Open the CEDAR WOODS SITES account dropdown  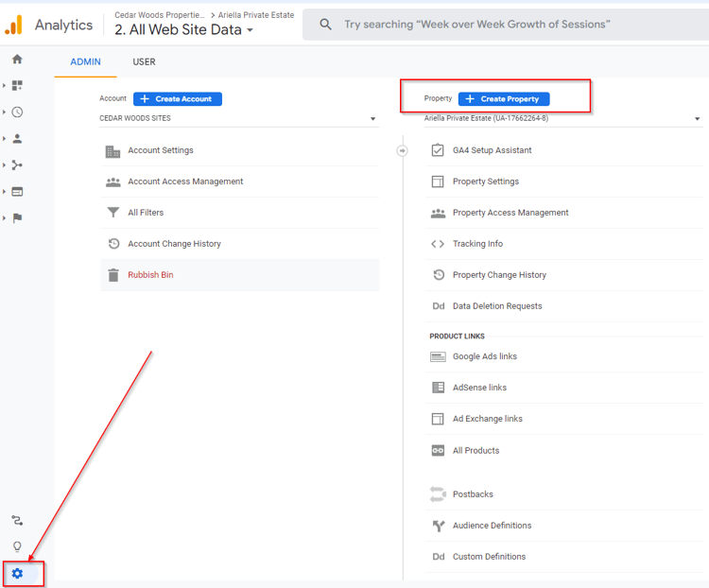tap(239, 118)
